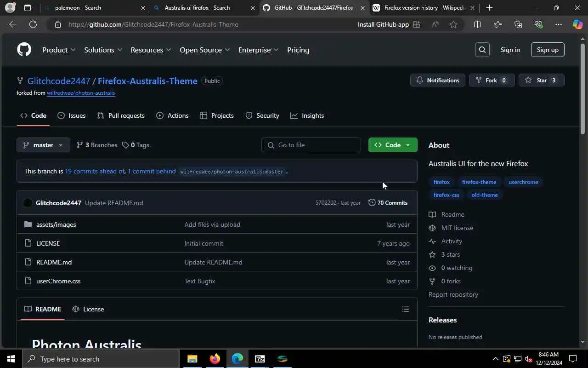Open a new tab with plus icon
This screenshot has width=588, height=368.
pyautogui.click(x=489, y=8)
